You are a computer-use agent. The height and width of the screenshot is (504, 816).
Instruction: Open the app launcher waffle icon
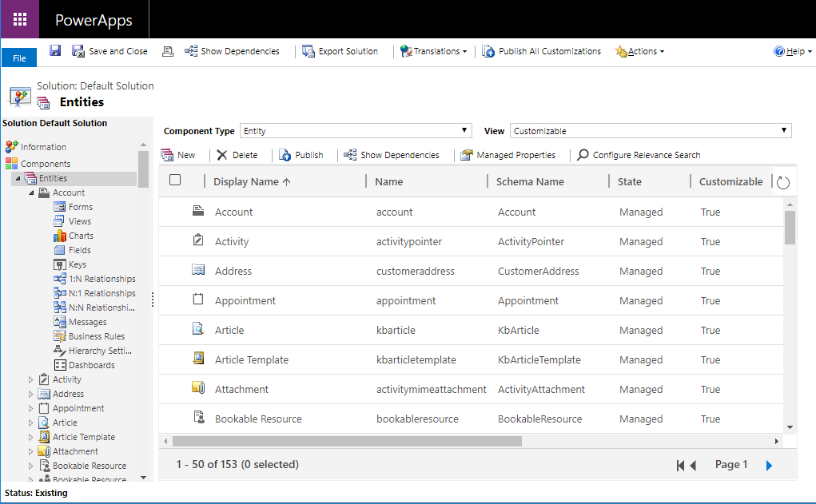[x=20, y=19]
